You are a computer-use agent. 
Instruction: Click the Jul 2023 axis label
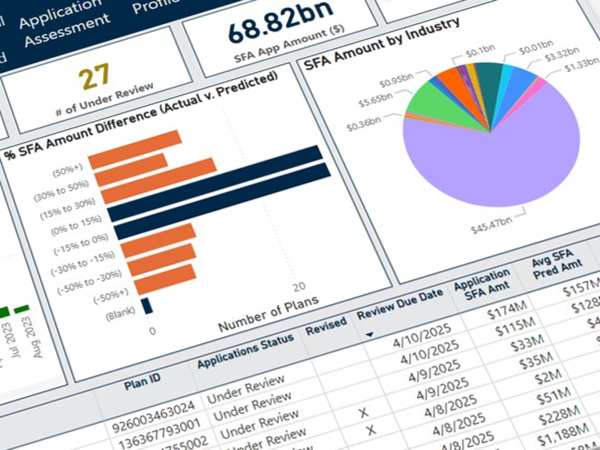(x=12, y=340)
